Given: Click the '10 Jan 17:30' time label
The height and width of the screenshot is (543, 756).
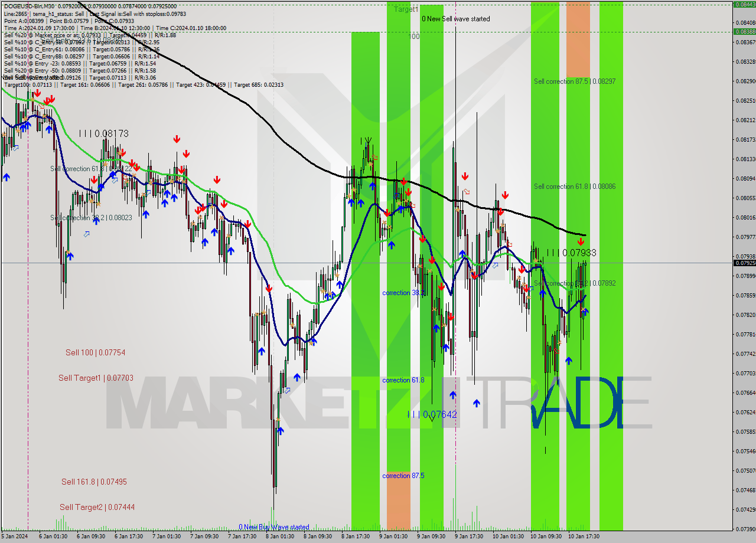Looking at the screenshot, I should 584,537.
